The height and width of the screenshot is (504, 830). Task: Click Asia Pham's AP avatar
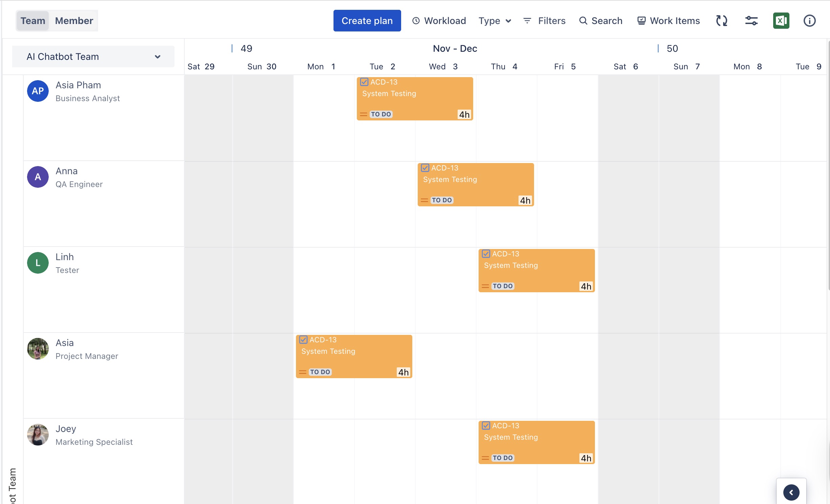click(x=38, y=91)
